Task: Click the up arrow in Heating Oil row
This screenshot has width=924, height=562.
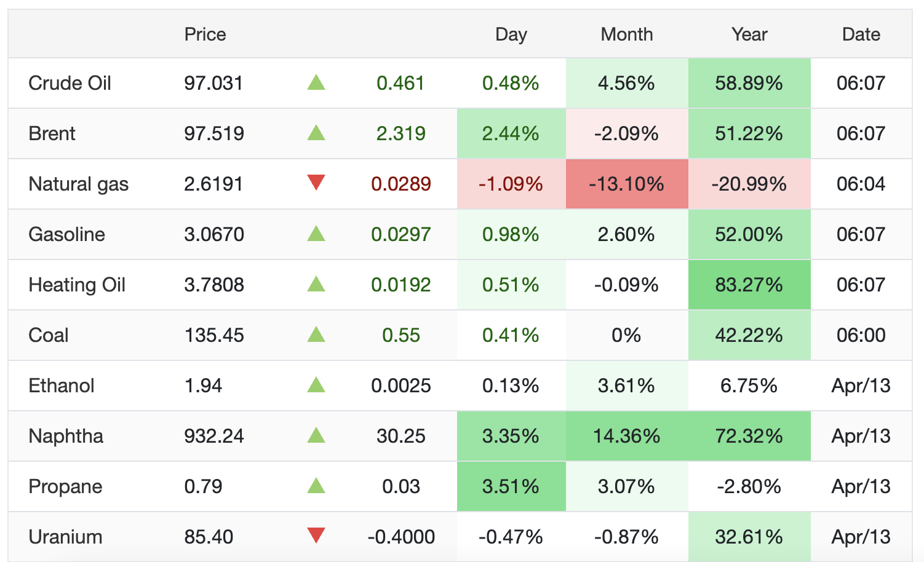Action: tap(316, 284)
